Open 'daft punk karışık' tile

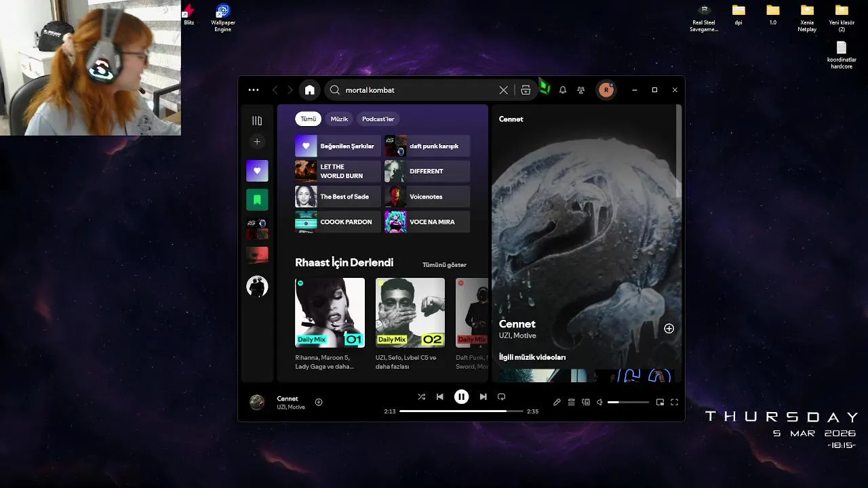coord(427,146)
